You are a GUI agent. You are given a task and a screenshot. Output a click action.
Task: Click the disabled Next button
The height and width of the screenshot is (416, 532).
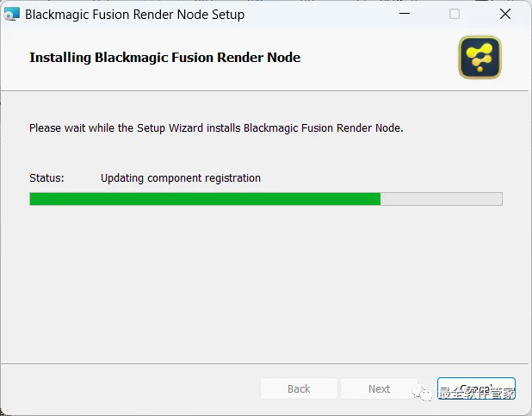point(379,388)
